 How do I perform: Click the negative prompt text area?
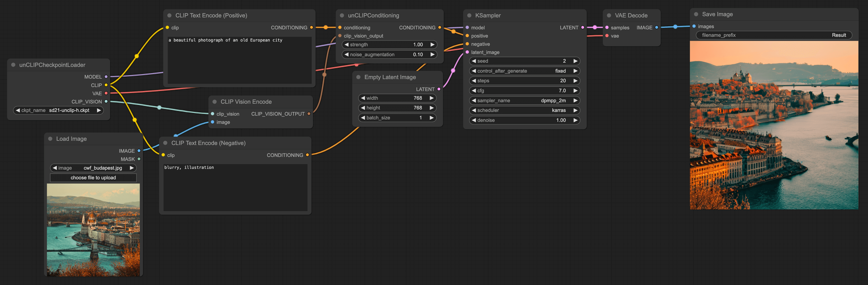click(x=236, y=188)
